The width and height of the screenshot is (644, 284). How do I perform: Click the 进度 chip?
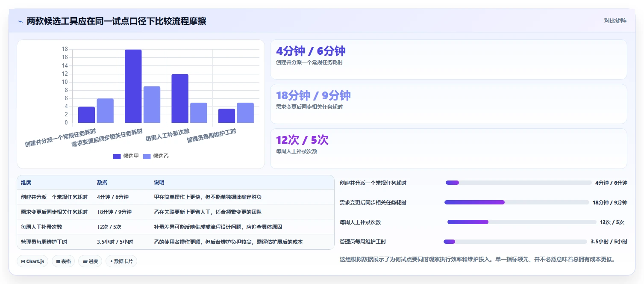[90, 261]
